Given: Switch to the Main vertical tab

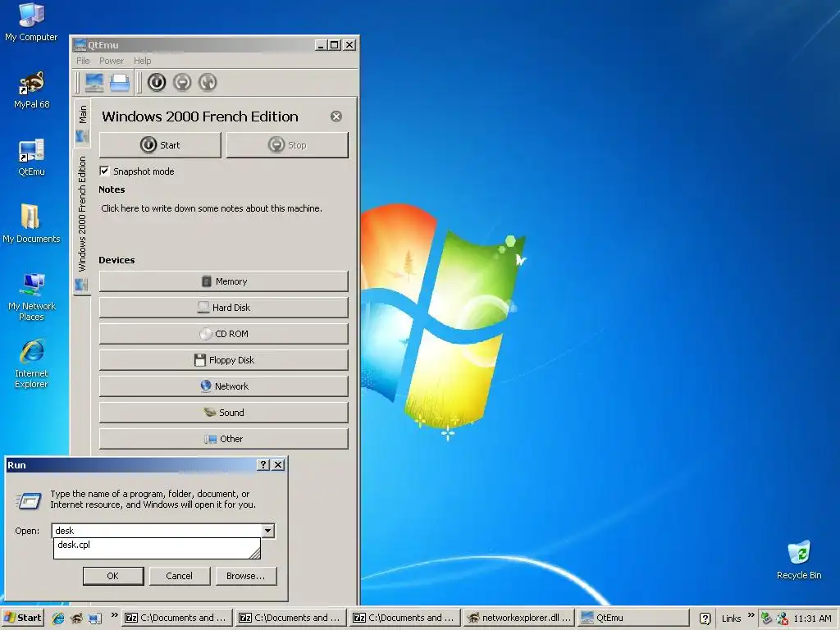Looking at the screenshot, I should pos(82,123).
